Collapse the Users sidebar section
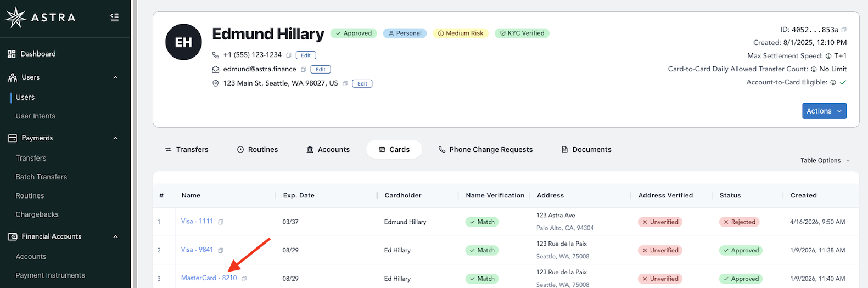The width and height of the screenshot is (868, 288). point(115,77)
